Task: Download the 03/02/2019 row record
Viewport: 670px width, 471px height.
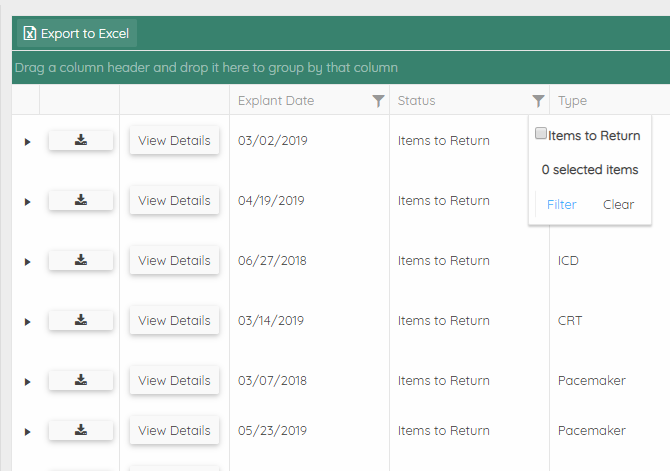Action: point(81,141)
